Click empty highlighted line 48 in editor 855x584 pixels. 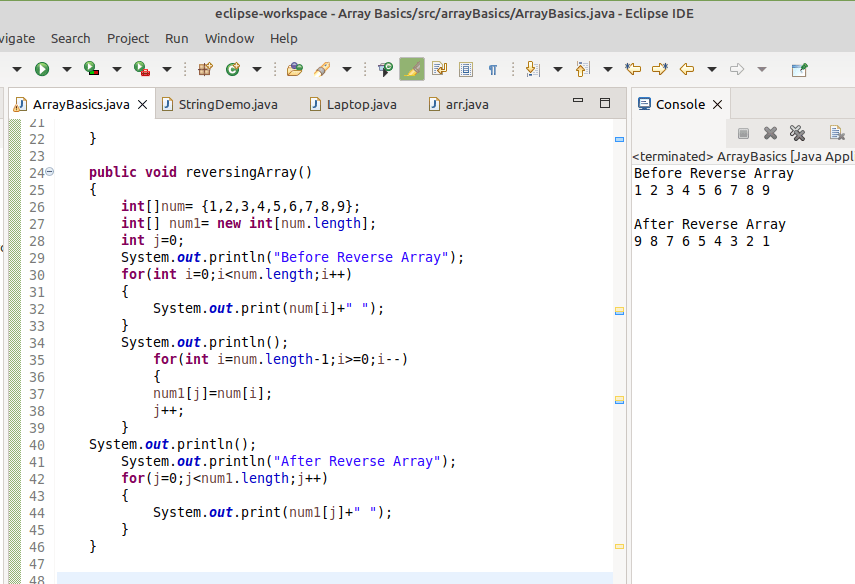(335, 578)
